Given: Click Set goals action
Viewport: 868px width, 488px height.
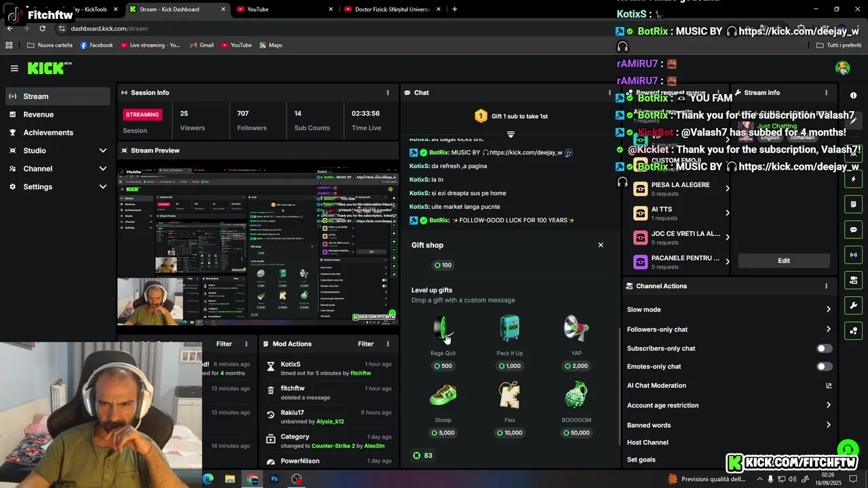Looking at the screenshot, I should point(641,460).
